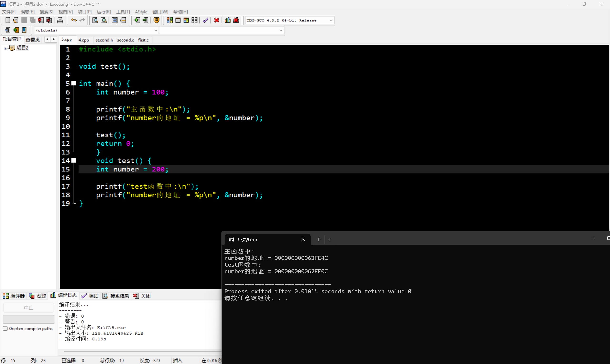Collapse the test function fold marker
610x364 pixels.
(x=74, y=160)
